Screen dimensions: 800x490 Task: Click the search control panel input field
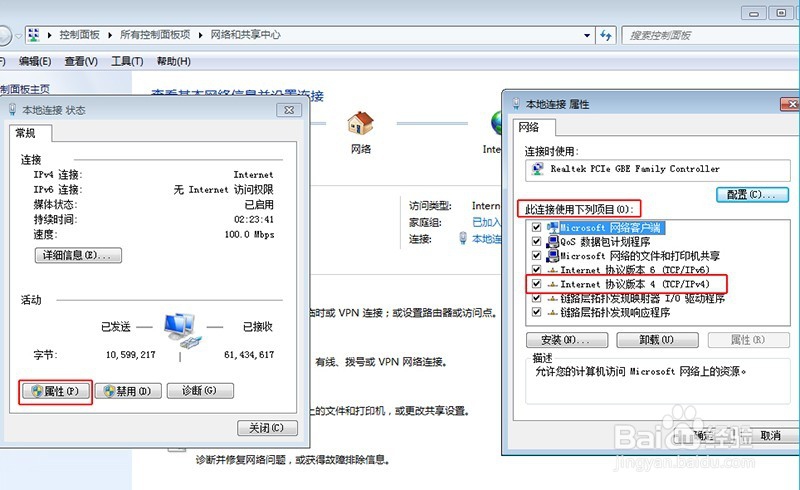(712, 35)
